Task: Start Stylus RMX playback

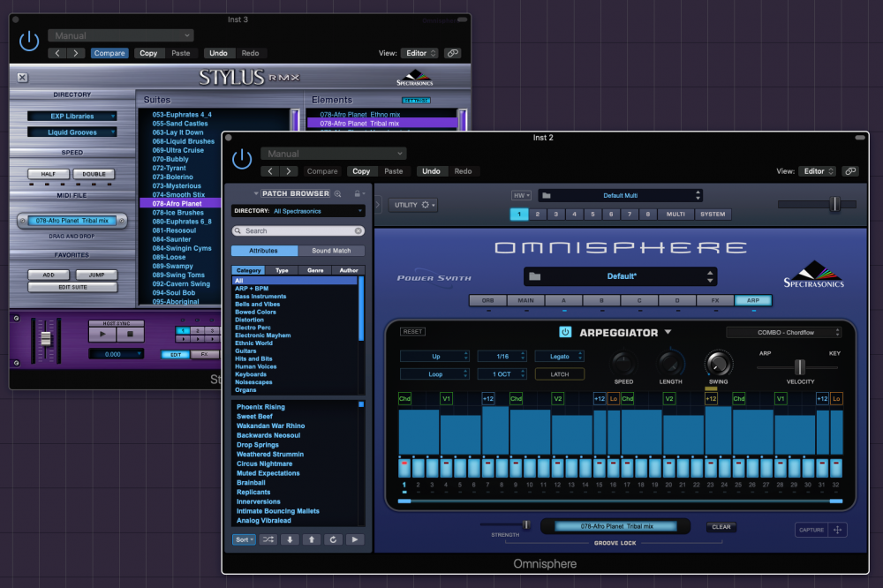Action: (102, 334)
